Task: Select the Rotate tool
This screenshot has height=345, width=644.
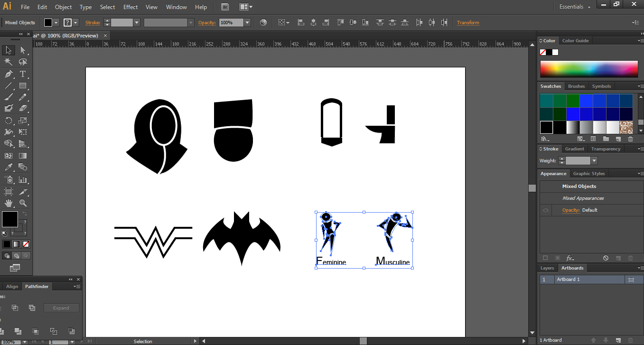Action: pyautogui.click(x=9, y=121)
